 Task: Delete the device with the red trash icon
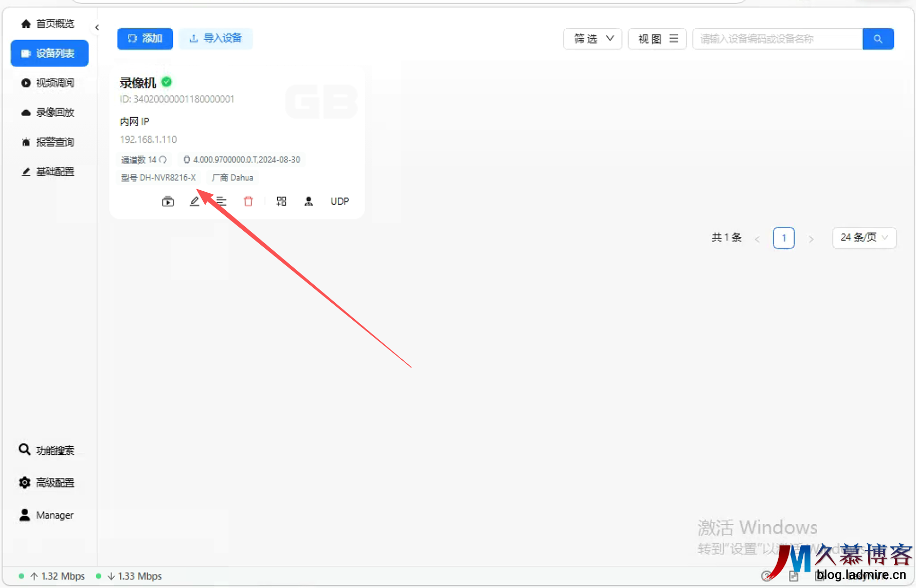click(x=248, y=201)
